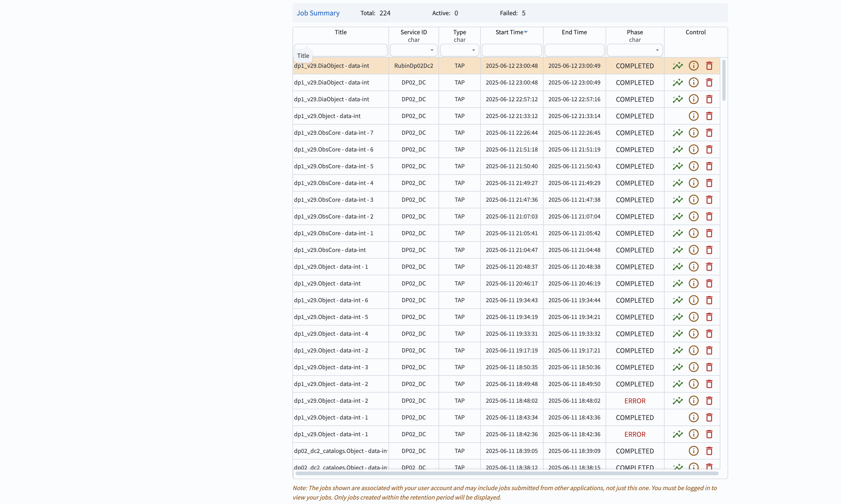Show results chart for first RubinDp02Dc2 job
Image resolution: width=841 pixels, height=504 pixels.
click(x=678, y=65)
